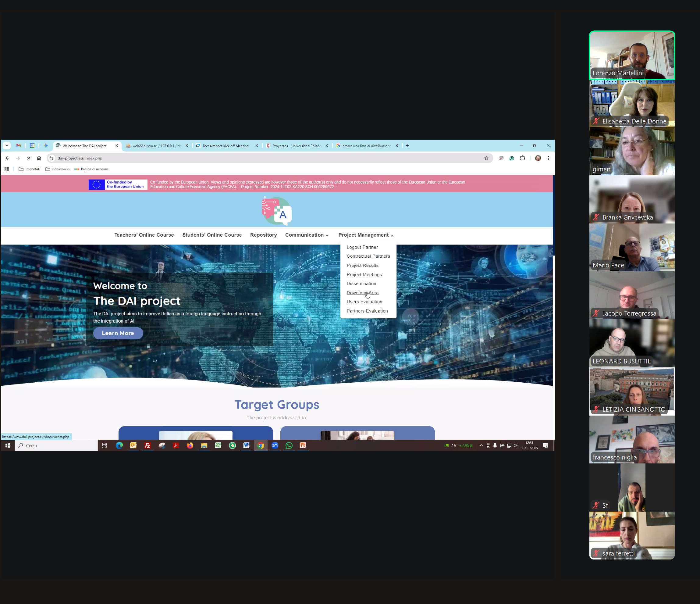700x604 pixels.
Task: Select Download Area menu entry
Action: click(362, 293)
